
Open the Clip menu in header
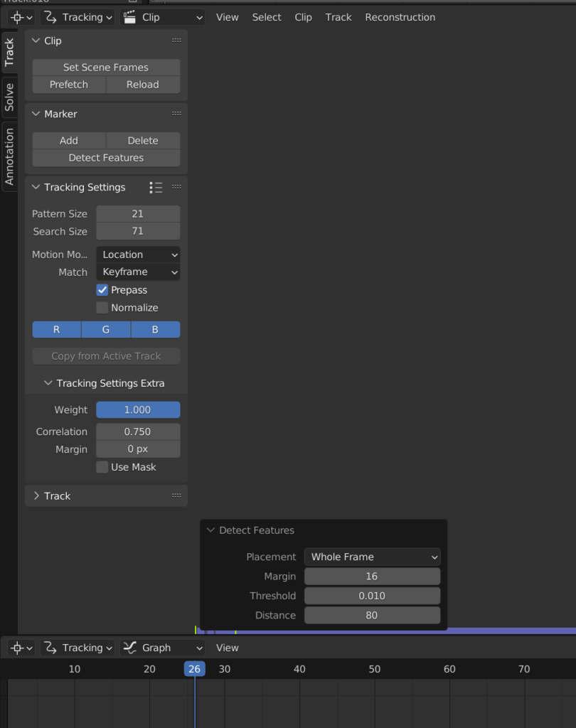[304, 17]
